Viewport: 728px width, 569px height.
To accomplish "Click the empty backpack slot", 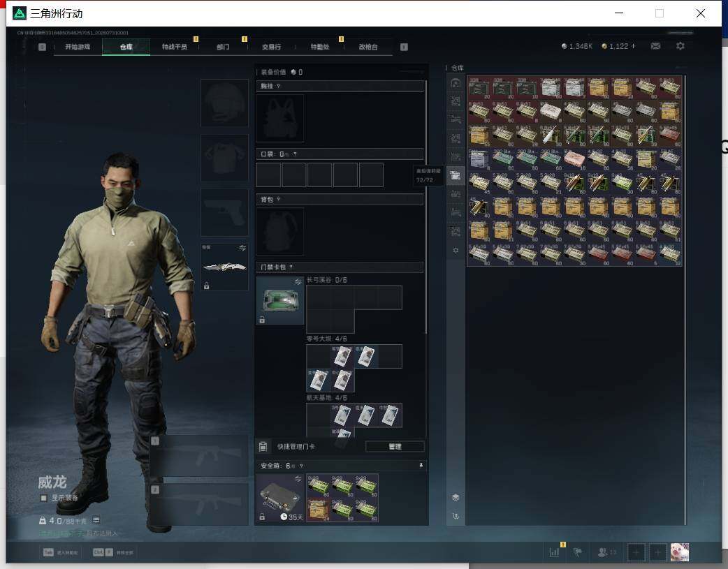I will point(280,232).
